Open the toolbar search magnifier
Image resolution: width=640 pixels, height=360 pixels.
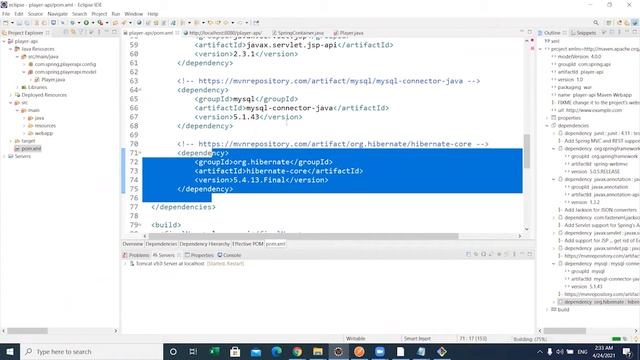(596, 23)
